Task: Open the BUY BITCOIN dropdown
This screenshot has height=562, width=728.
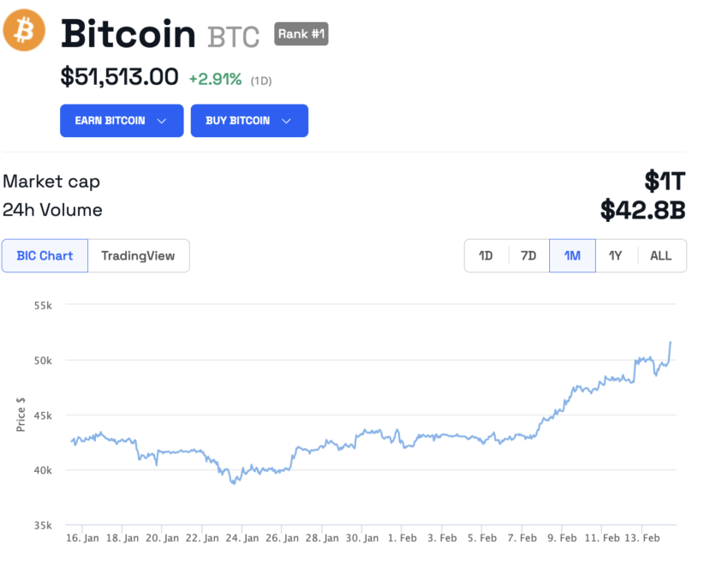Action: click(x=249, y=121)
